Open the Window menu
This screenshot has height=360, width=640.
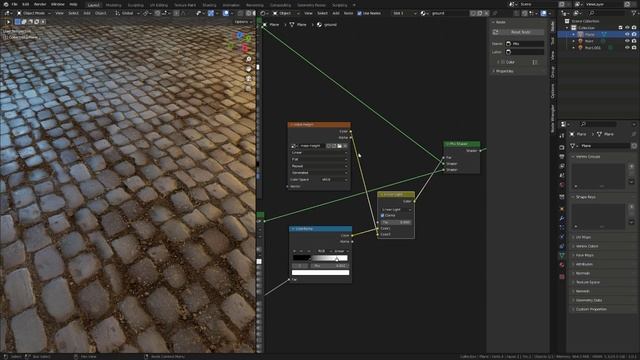(x=58, y=4)
